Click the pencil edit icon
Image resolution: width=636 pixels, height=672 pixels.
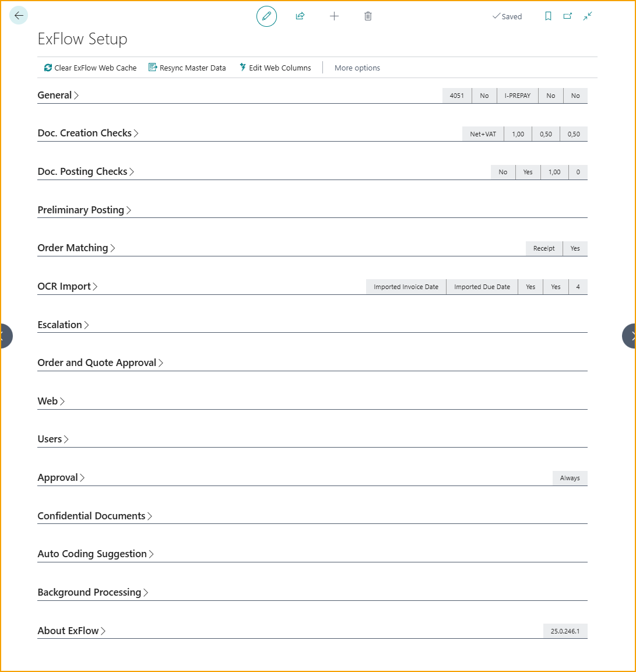coord(266,16)
